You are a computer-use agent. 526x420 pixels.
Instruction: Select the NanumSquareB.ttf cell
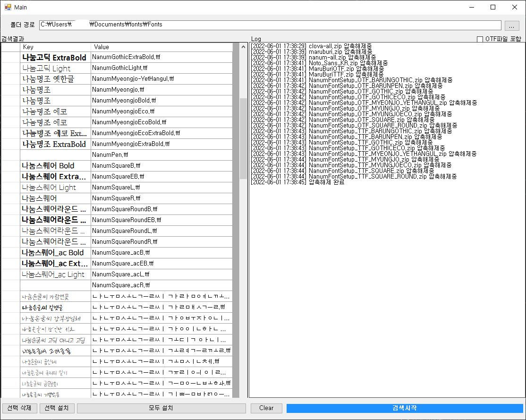[161, 166]
